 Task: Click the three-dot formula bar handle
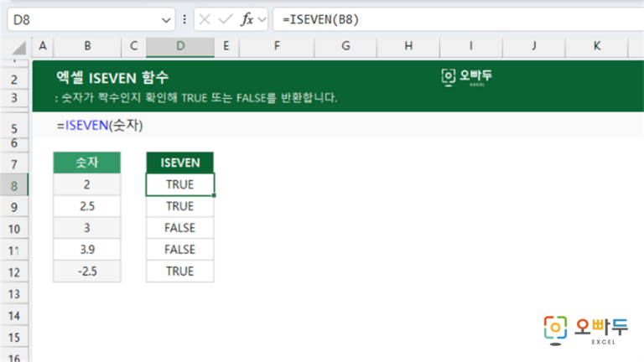[x=184, y=19]
